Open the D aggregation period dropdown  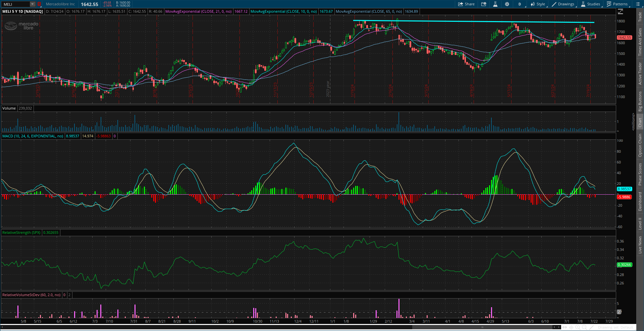pyautogui.click(x=520, y=4)
